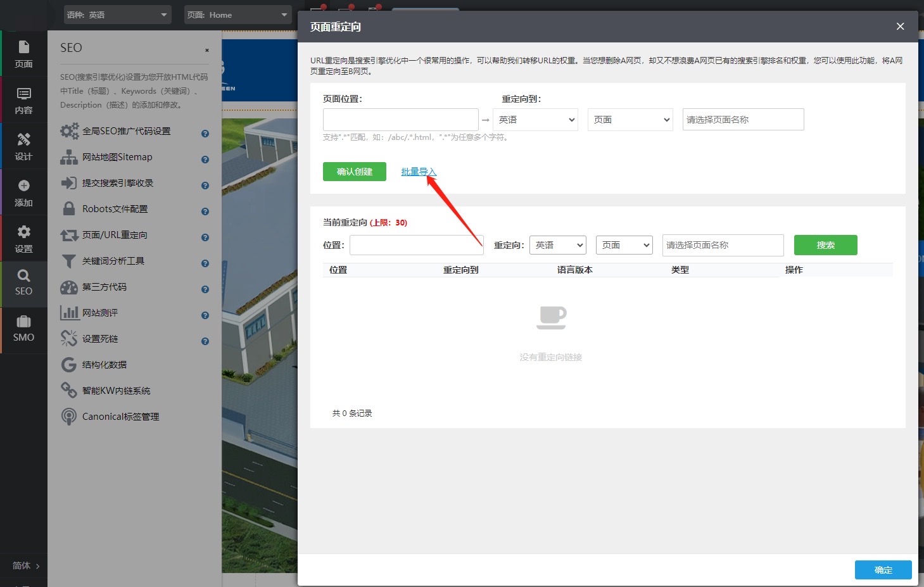Click the green 搜索 button

(x=825, y=245)
